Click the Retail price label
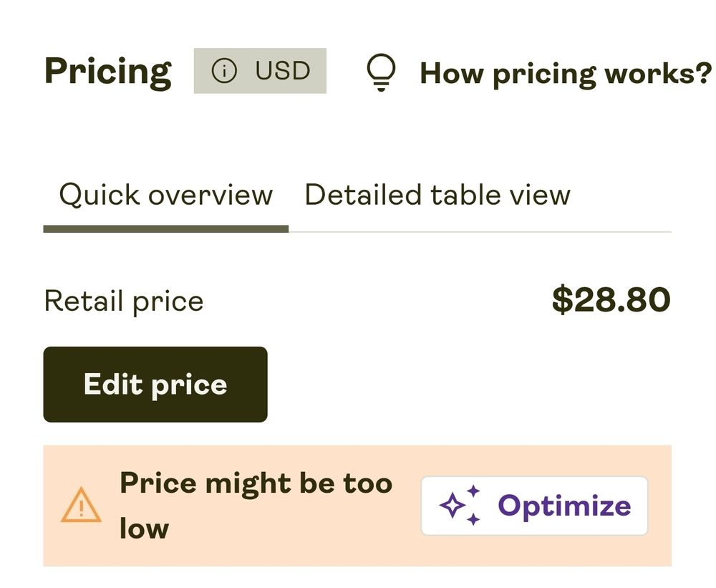 click(x=124, y=301)
